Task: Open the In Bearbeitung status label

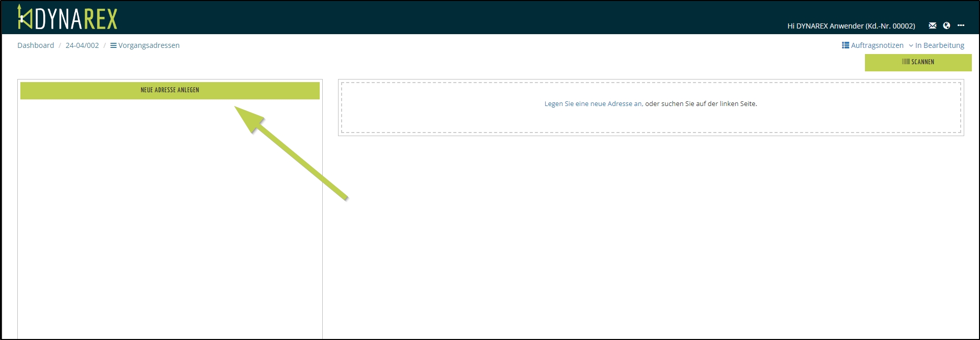Action: tap(940, 45)
